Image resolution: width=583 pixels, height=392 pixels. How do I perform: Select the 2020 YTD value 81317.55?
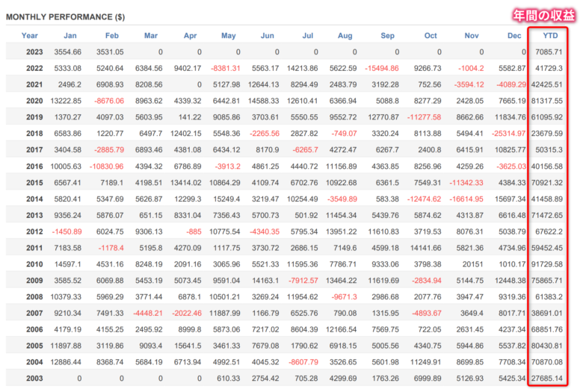[546, 101]
